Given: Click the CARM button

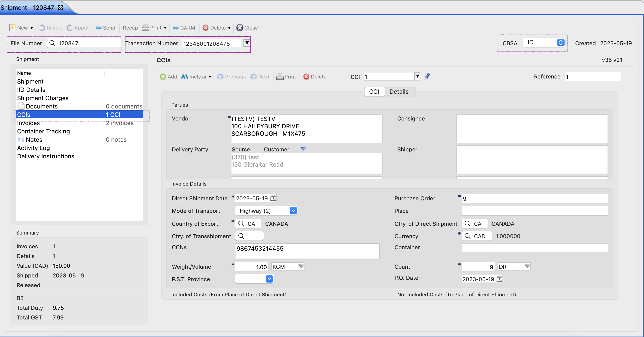Looking at the screenshot, I should tap(184, 28).
